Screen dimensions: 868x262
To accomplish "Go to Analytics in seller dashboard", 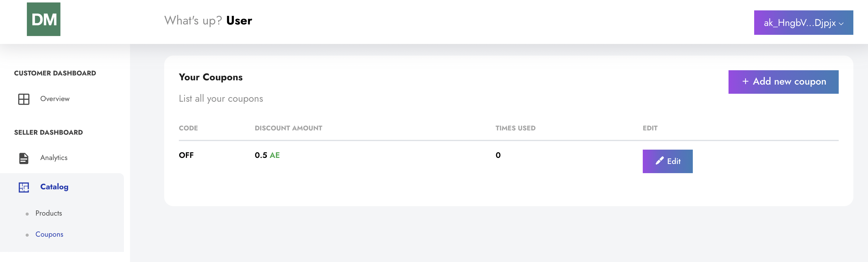I will (54, 158).
